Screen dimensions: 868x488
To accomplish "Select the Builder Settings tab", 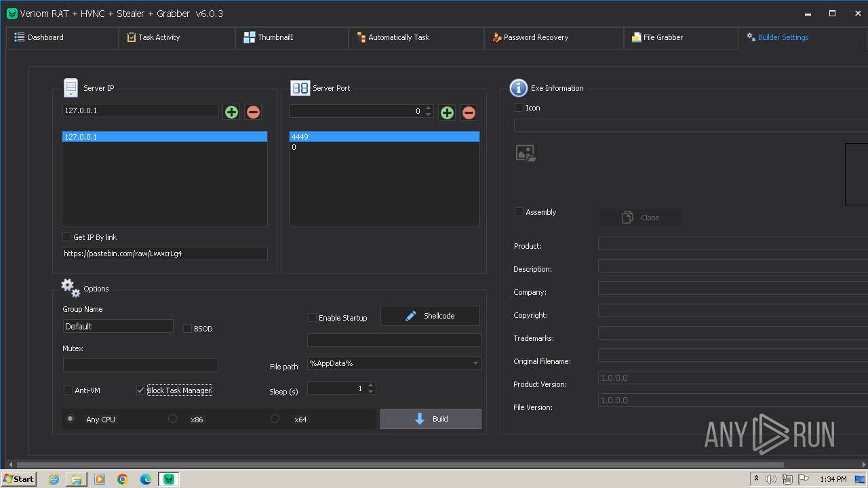I will [x=802, y=38].
